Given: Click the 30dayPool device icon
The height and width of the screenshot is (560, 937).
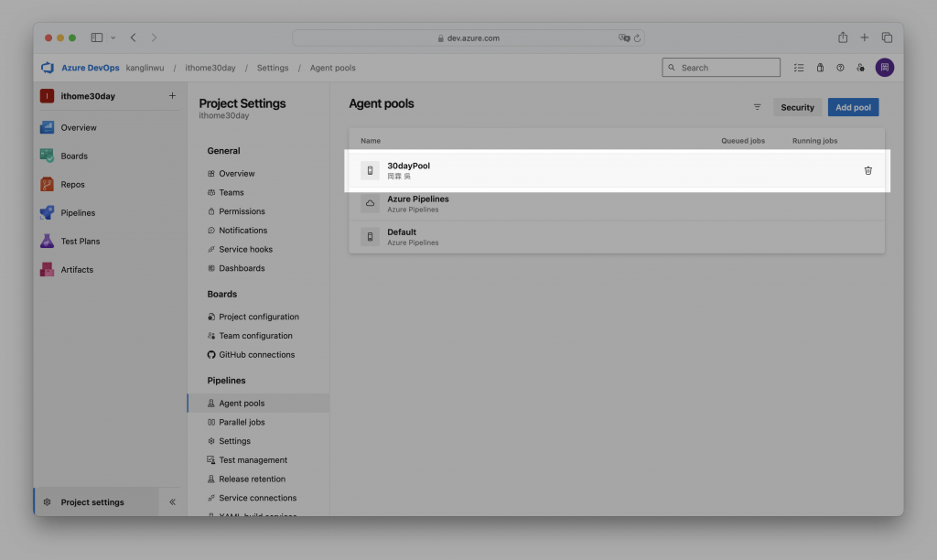Looking at the screenshot, I should tap(370, 170).
